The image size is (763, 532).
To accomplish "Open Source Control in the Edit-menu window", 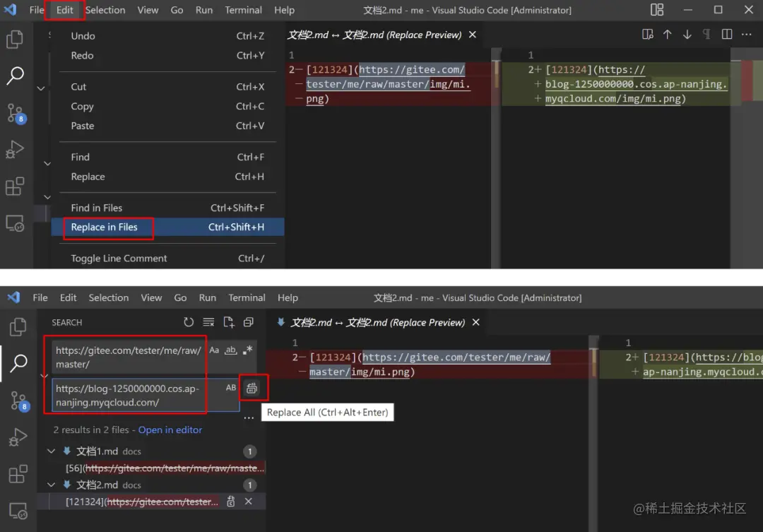I will [16, 114].
